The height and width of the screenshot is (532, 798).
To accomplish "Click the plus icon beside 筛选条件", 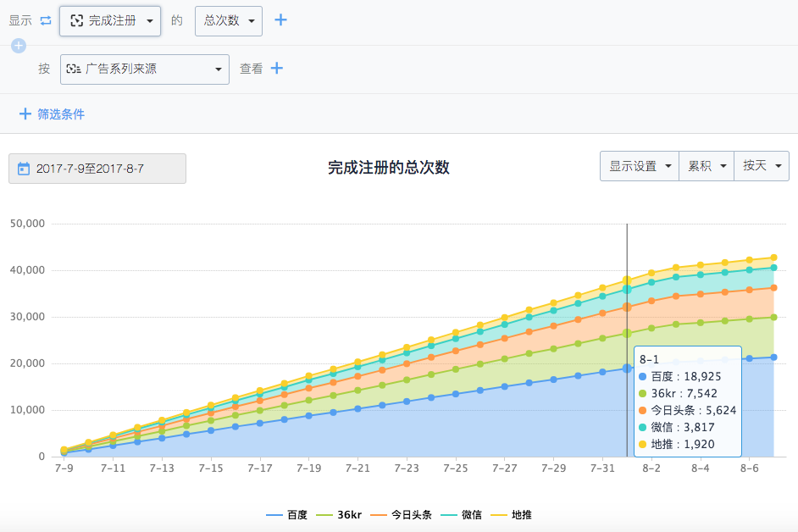I will [x=25, y=114].
